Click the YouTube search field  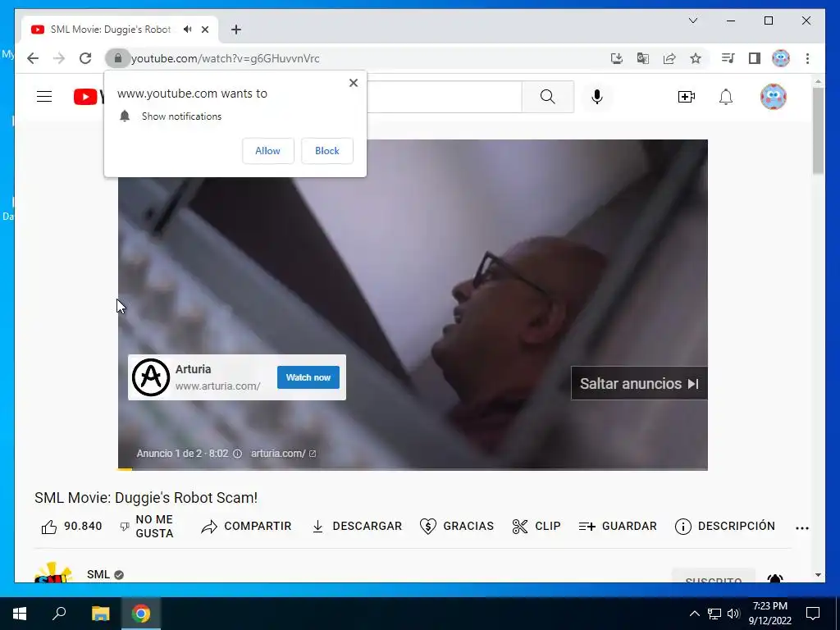(444, 97)
